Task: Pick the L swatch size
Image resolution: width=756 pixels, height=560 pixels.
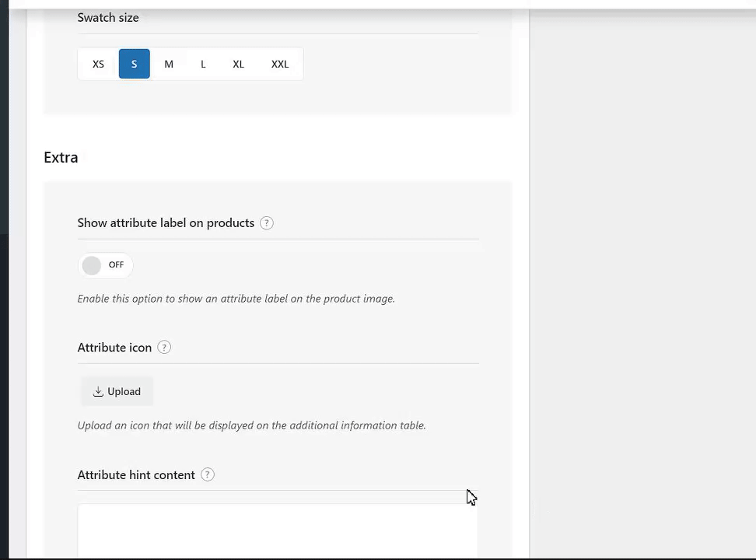Action: click(x=203, y=64)
